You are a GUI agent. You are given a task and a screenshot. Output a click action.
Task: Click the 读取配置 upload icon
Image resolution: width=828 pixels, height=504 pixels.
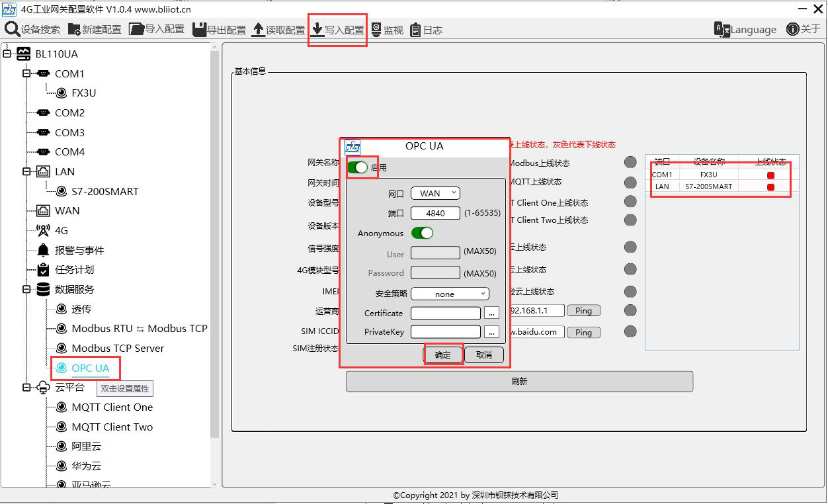[258, 30]
